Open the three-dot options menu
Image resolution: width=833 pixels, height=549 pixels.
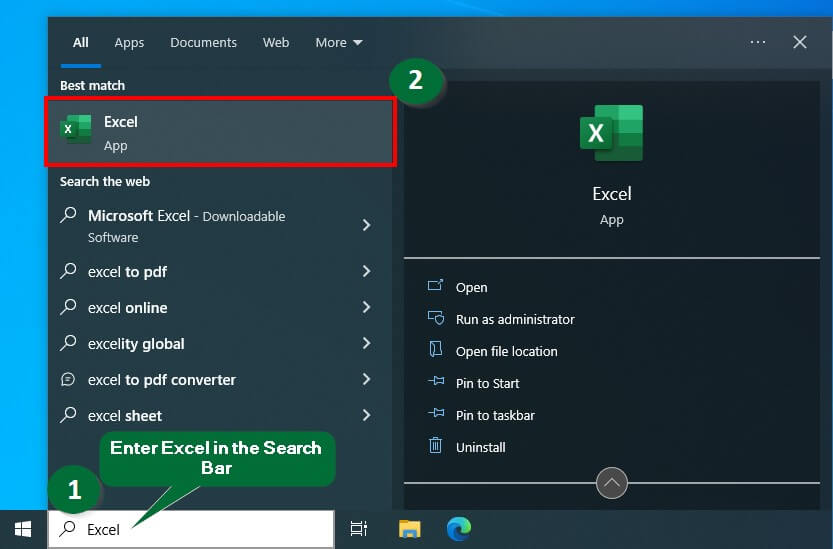(x=758, y=42)
